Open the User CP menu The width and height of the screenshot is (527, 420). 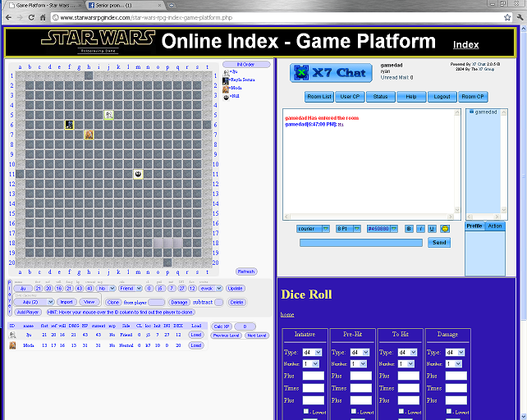click(350, 97)
